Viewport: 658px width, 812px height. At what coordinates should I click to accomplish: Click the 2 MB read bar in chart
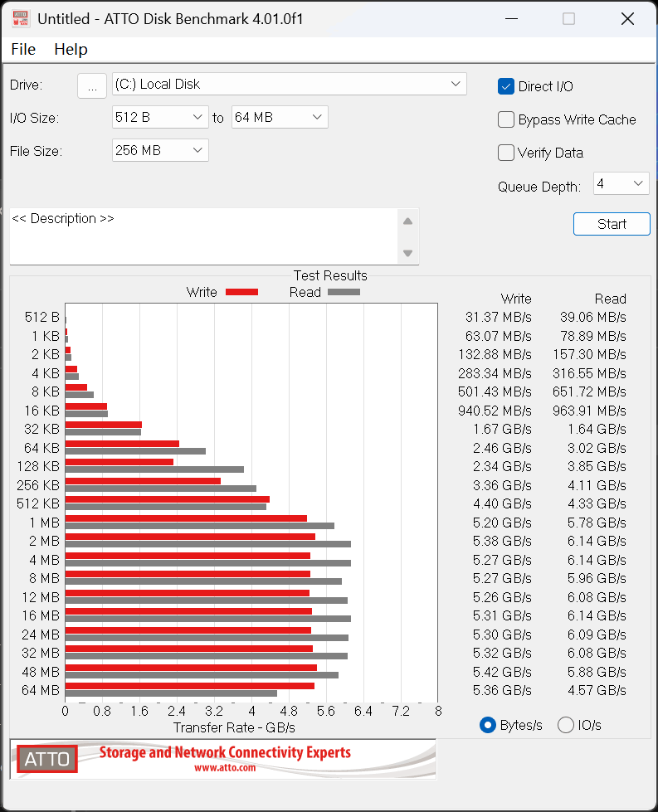coord(208,544)
